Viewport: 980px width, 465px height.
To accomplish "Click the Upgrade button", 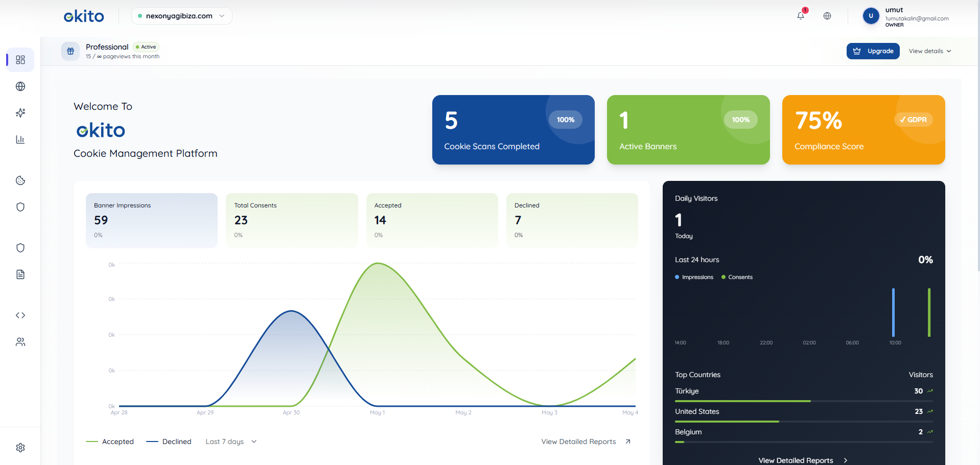I will tap(873, 51).
